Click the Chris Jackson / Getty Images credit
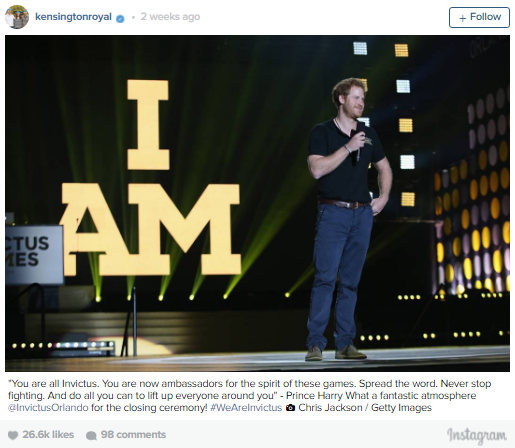Viewport: 515px width, 448px height. click(x=365, y=408)
